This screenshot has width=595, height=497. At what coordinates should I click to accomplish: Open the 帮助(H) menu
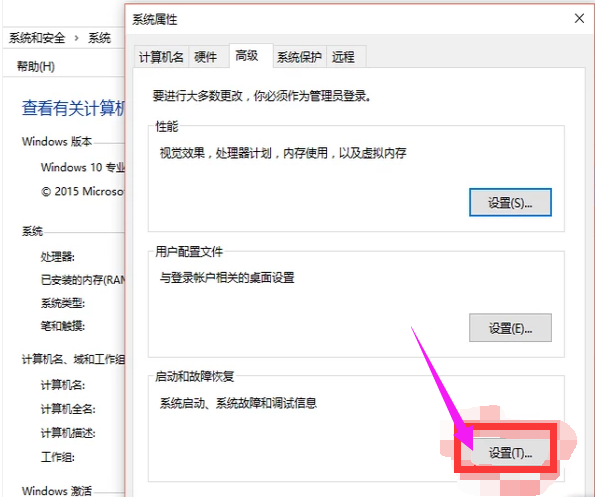point(36,67)
